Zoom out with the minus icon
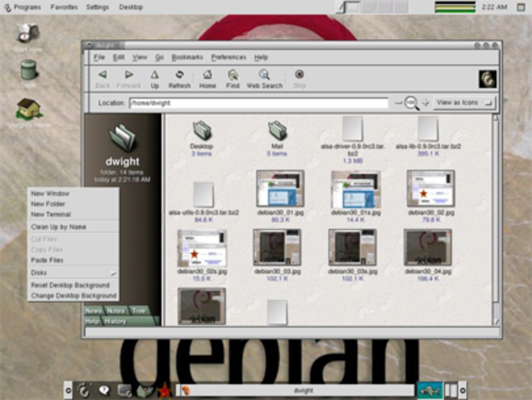 [x=398, y=102]
